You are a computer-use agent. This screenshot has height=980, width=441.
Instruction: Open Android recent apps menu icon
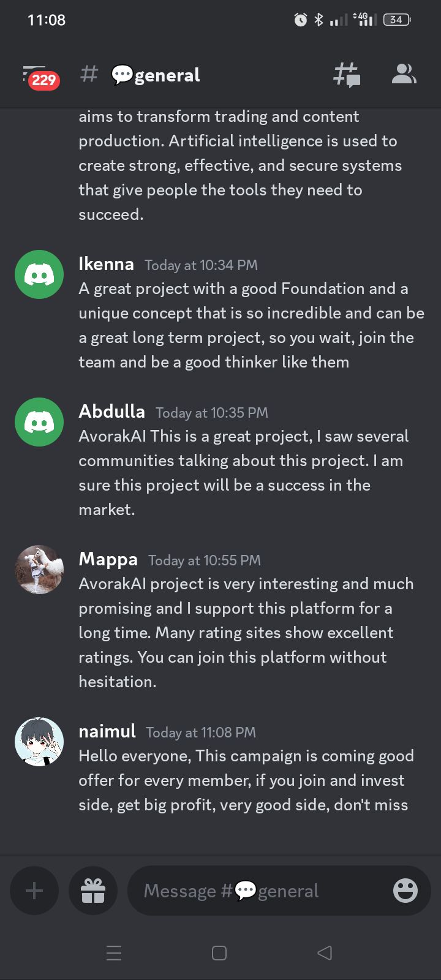click(x=114, y=953)
